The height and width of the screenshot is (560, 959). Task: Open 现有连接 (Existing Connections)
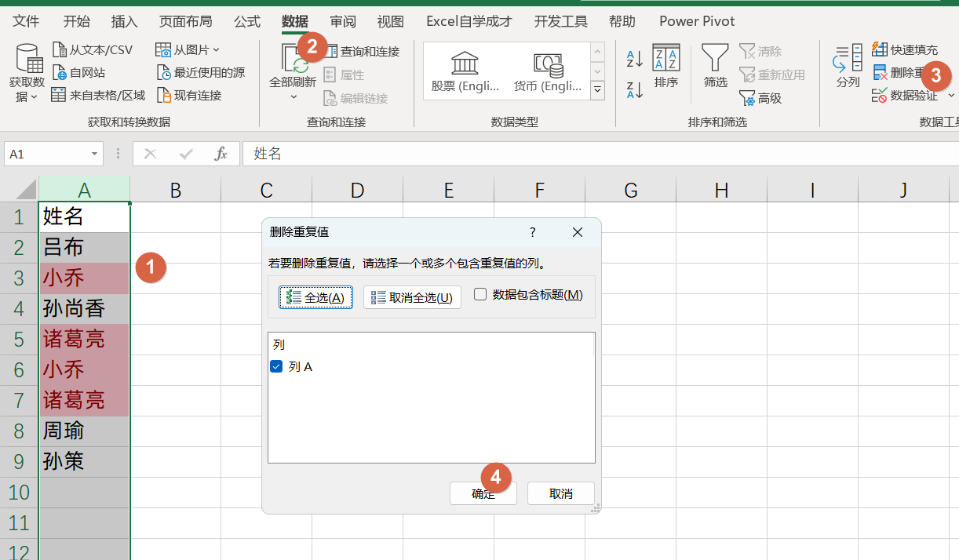(x=189, y=96)
